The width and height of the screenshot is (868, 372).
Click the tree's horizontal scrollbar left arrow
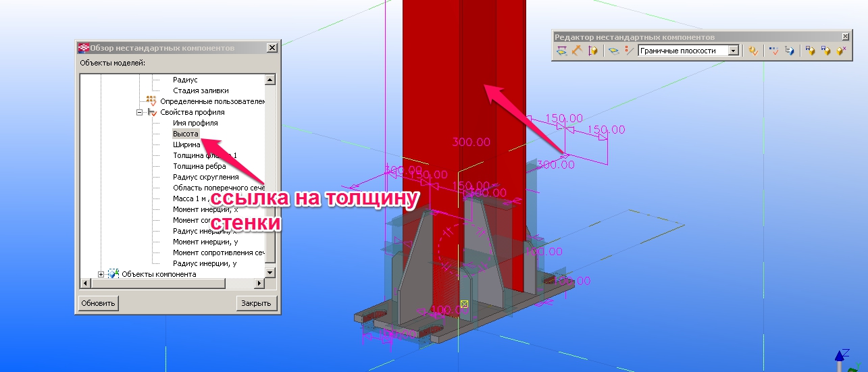(86, 284)
